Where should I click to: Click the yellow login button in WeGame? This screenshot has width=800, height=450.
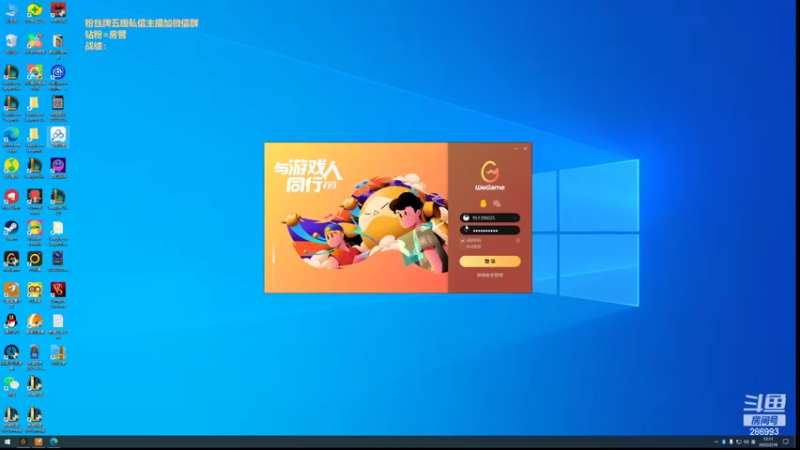490,261
